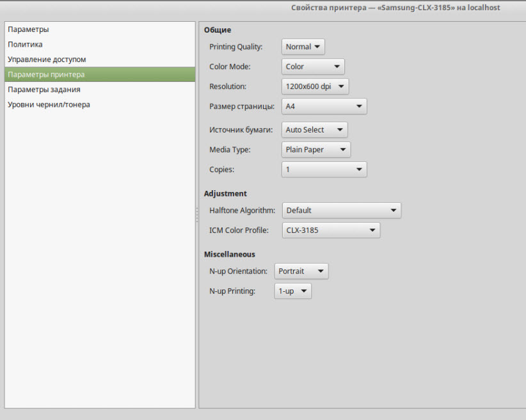Expand the Media Type Plain Paper dropdown
Viewport: 526px width, 420px height.
316,150
